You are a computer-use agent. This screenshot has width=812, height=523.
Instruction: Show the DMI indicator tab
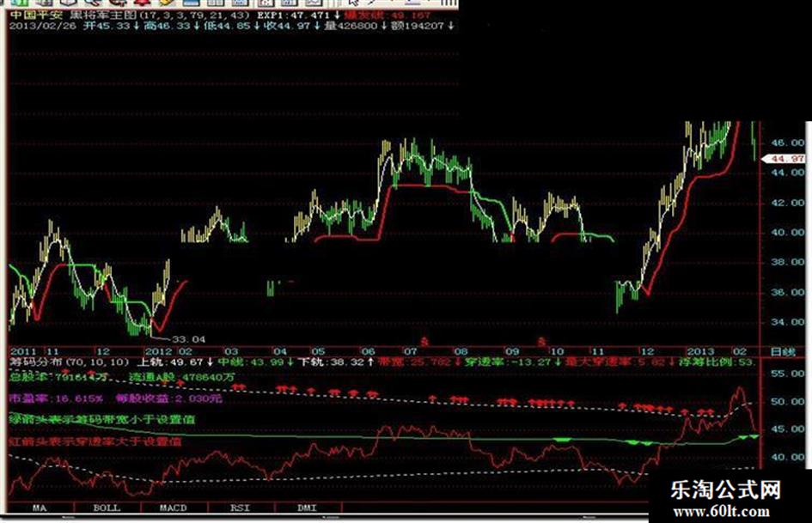[308, 508]
